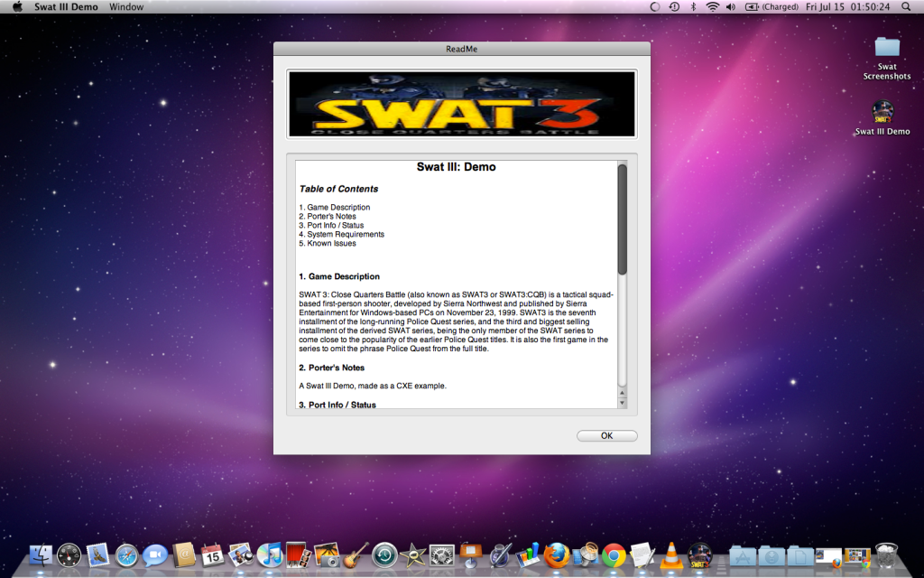Click the 'Table of Contents' heading
924x578 pixels.
[x=338, y=189]
